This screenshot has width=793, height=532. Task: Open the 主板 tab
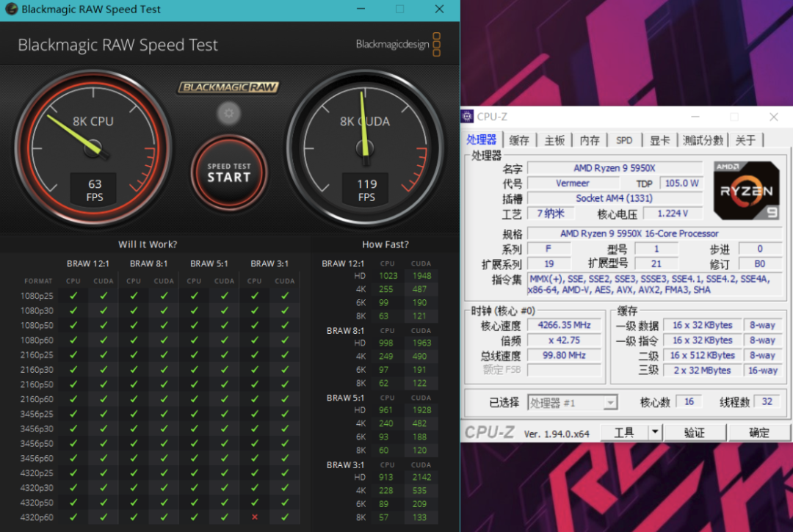554,140
